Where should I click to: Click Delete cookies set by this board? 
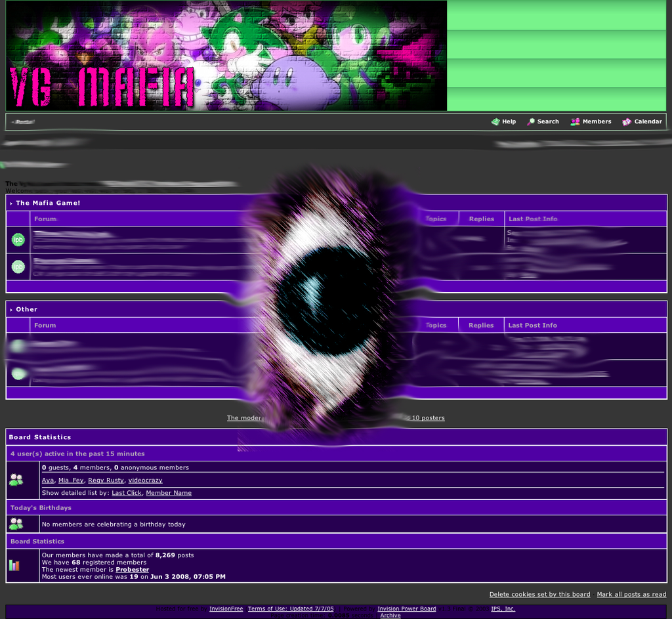539,594
